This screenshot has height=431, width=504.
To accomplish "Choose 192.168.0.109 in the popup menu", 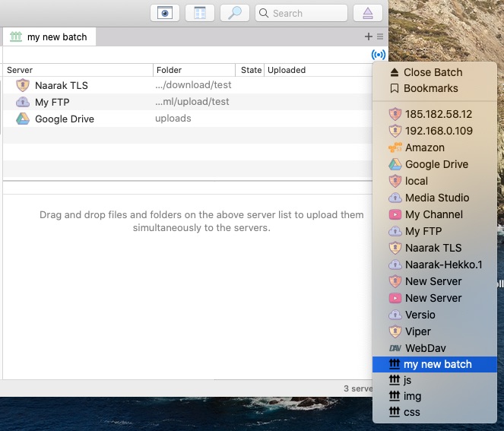I will (x=435, y=131).
